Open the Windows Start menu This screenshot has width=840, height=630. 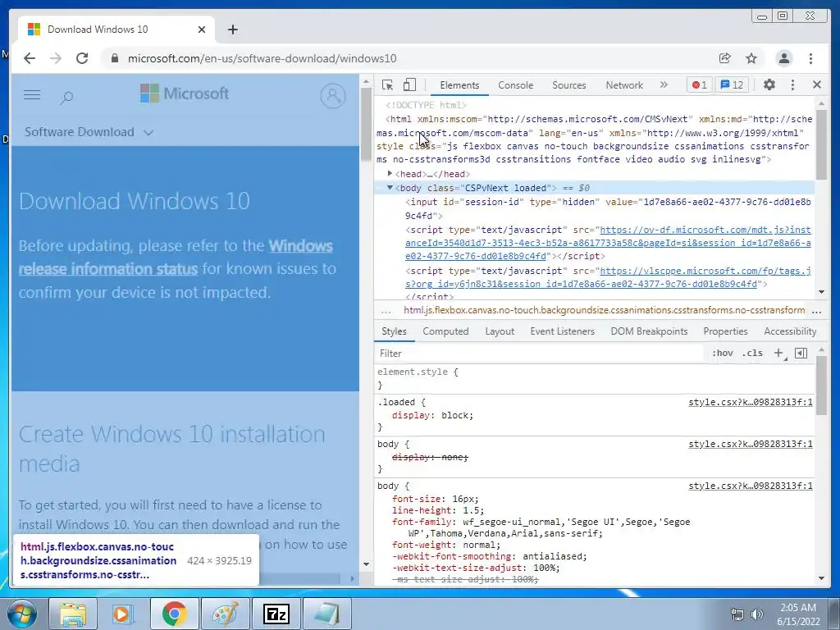[x=22, y=614]
